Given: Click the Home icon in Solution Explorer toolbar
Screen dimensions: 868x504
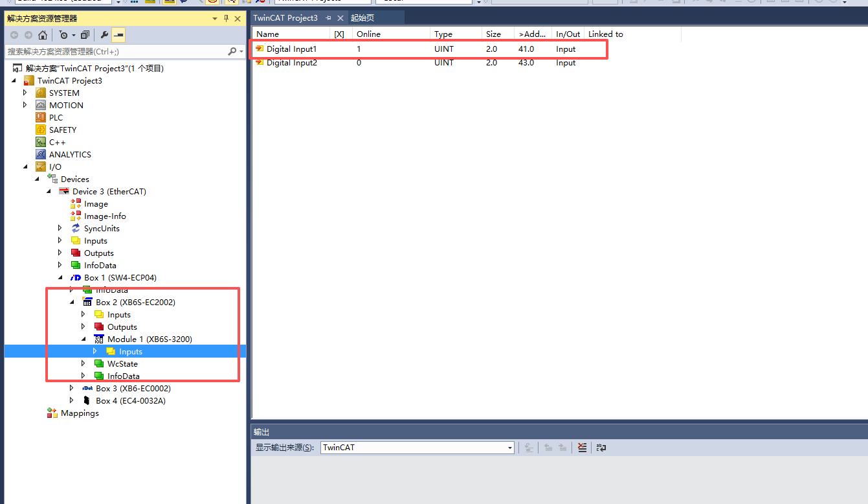Looking at the screenshot, I should point(43,35).
